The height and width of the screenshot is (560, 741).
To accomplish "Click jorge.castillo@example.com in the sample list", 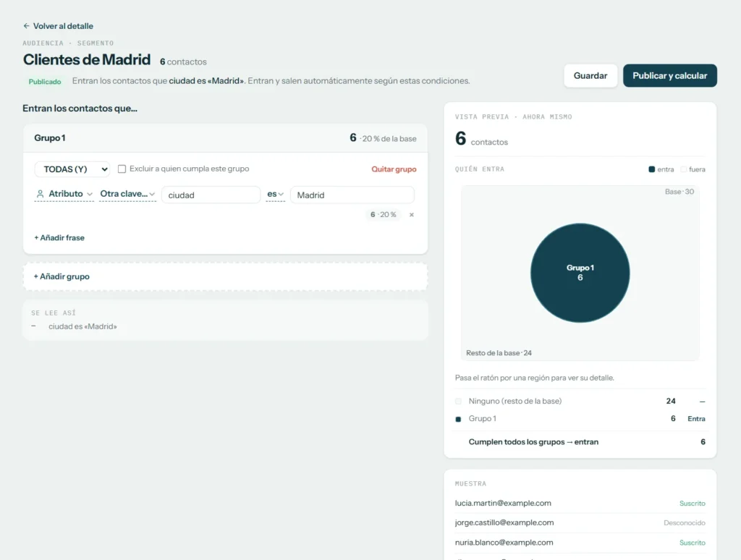I will tap(504, 522).
